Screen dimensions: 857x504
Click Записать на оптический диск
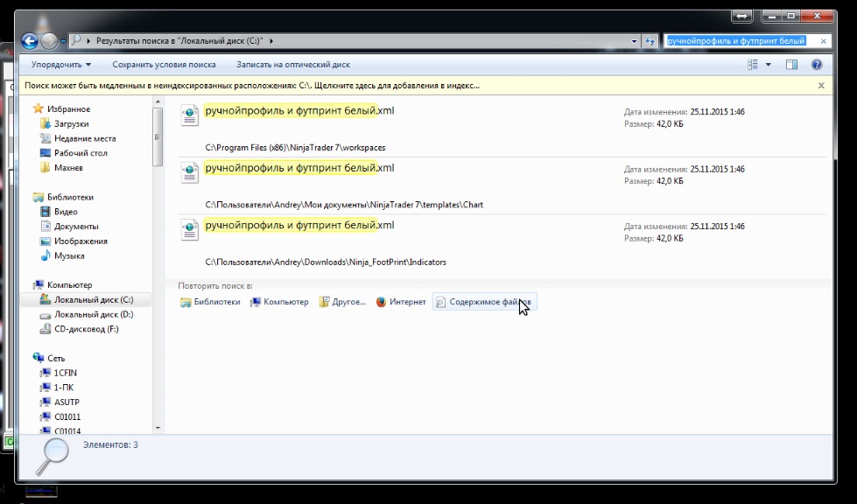coord(293,65)
